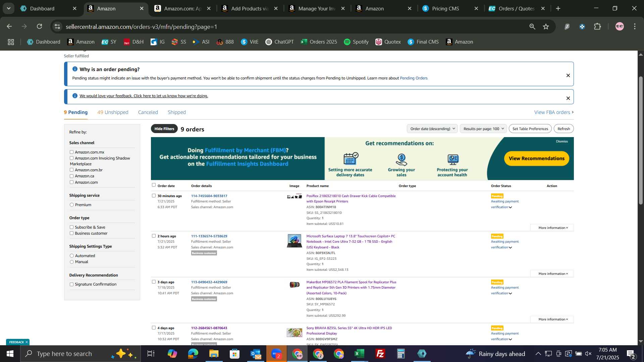
Task: Launch File Explorer from the taskbar
Action: point(214,354)
